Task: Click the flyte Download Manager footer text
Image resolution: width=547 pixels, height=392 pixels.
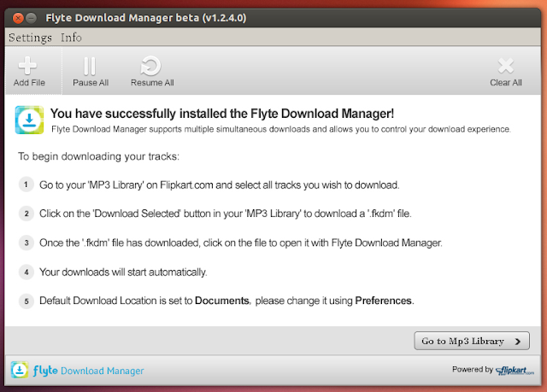Action: point(88,371)
